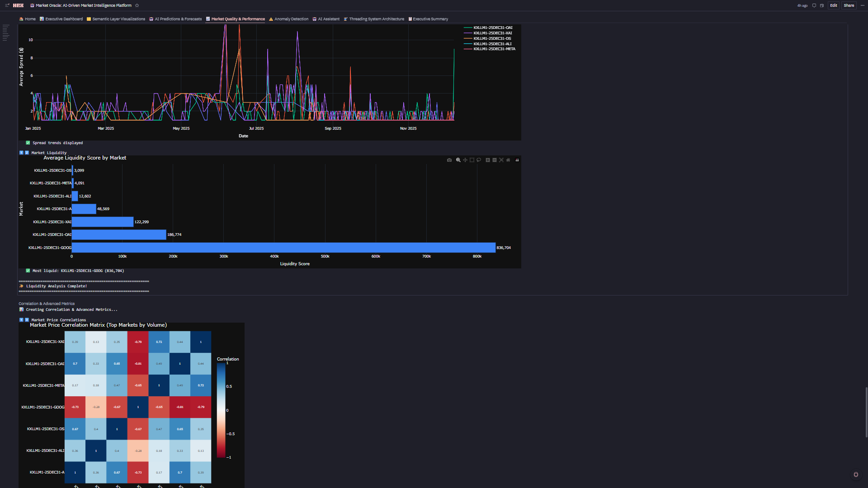Open the comments icon in top bar
Screen dimensions: 868x488
814,5
